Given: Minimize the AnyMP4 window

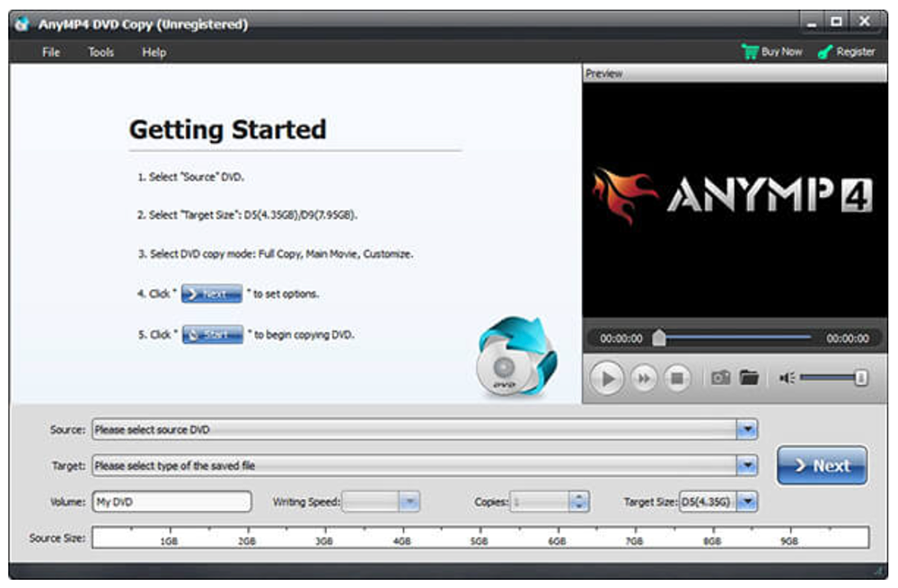Looking at the screenshot, I should [x=812, y=23].
